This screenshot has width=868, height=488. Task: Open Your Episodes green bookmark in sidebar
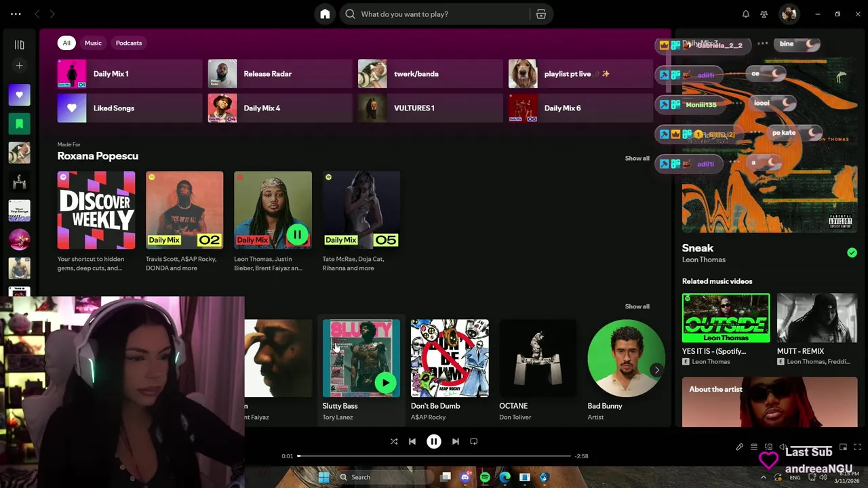tap(19, 124)
